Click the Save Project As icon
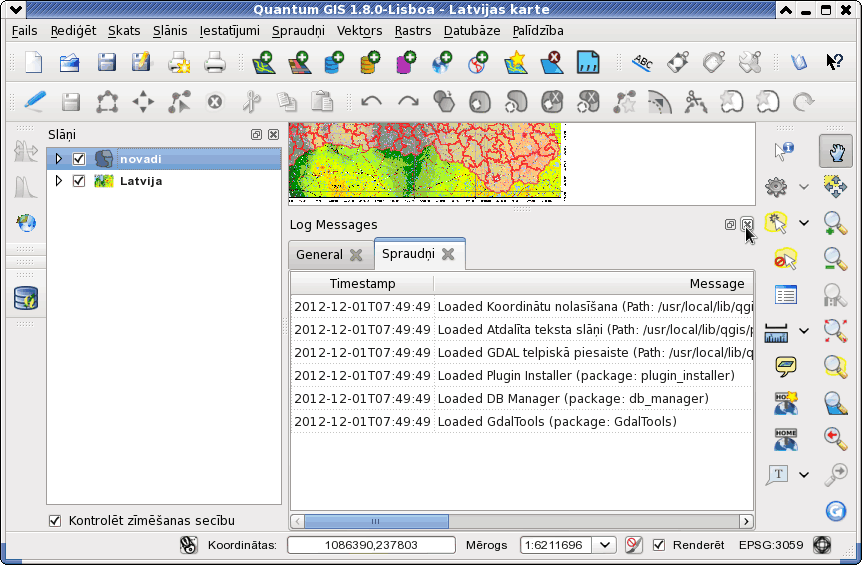862x565 pixels. [x=141, y=62]
